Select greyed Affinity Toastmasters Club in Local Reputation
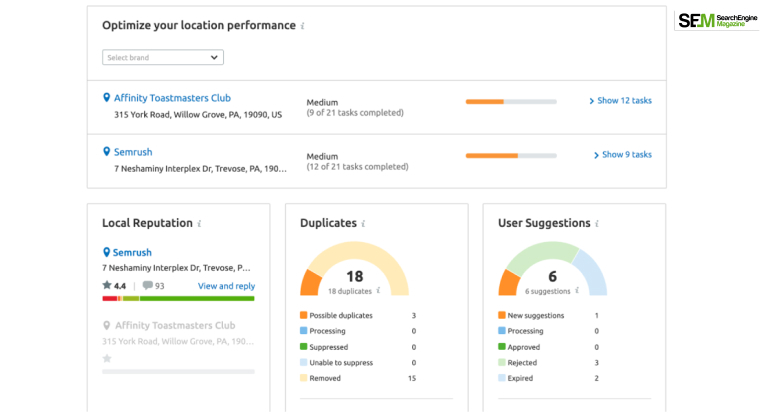The height and width of the screenshot is (414, 770). tap(175, 325)
